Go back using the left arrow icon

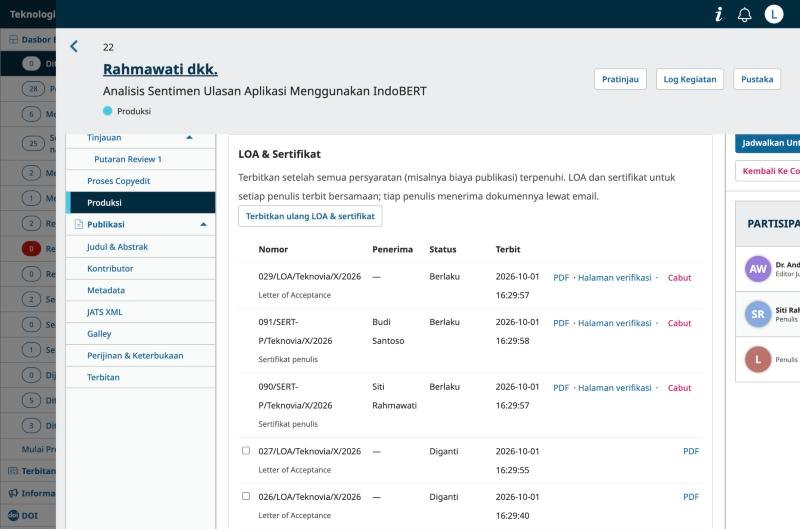click(74, 46)
